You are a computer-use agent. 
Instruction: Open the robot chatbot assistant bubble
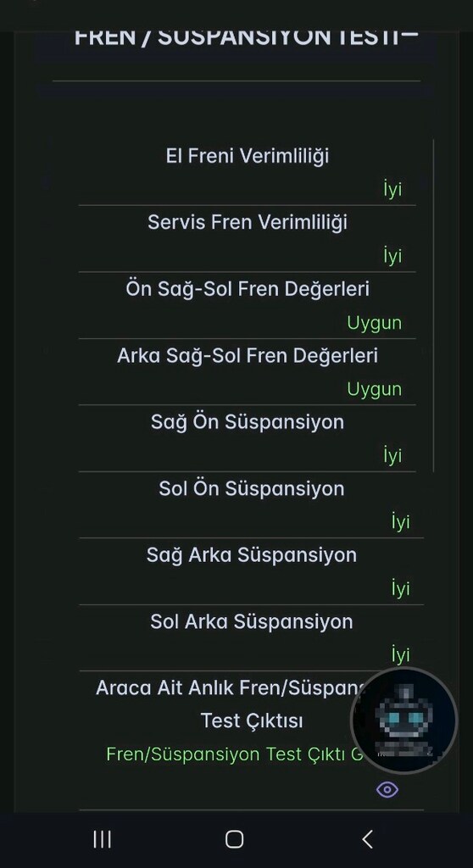403,721
